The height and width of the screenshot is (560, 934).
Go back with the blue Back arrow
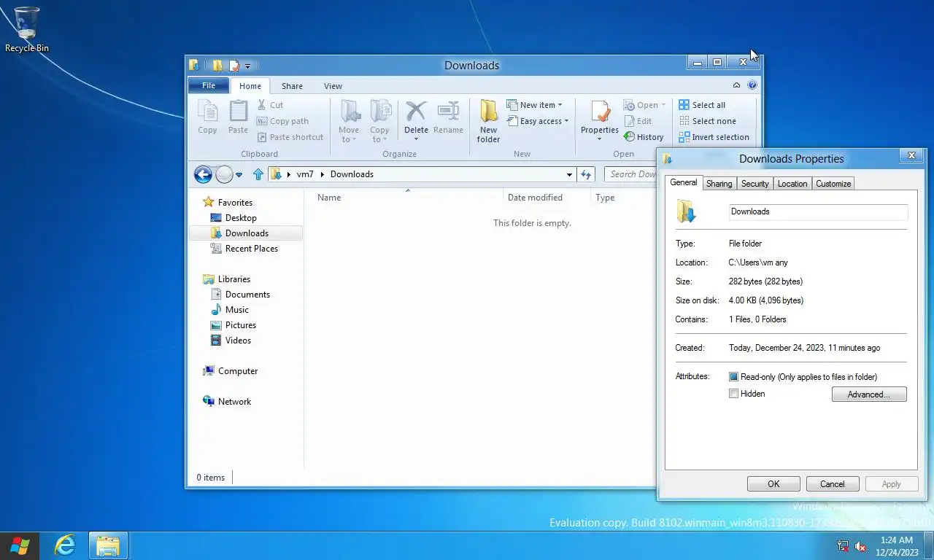(x=203, y=174)
